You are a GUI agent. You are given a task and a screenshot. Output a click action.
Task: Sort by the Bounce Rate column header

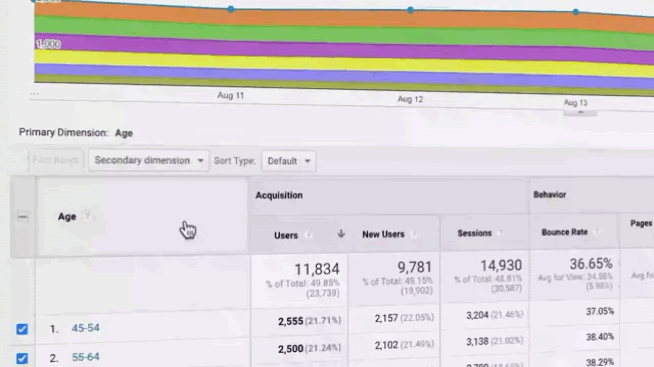[x=565, y=232]
